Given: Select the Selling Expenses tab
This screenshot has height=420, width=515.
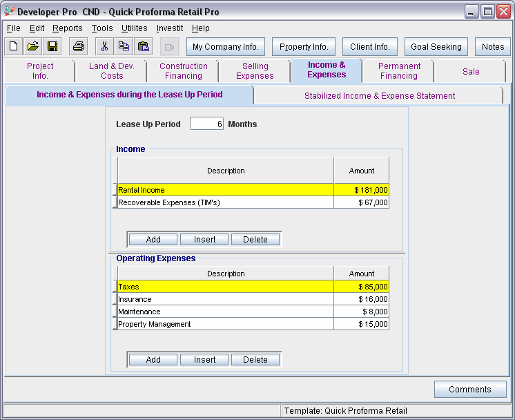Looking at the screenshot, I should tap(255, 71).
